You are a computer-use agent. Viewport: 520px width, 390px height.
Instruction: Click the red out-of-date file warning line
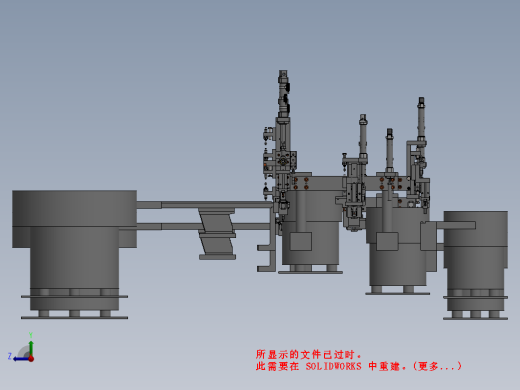[309, 354]
